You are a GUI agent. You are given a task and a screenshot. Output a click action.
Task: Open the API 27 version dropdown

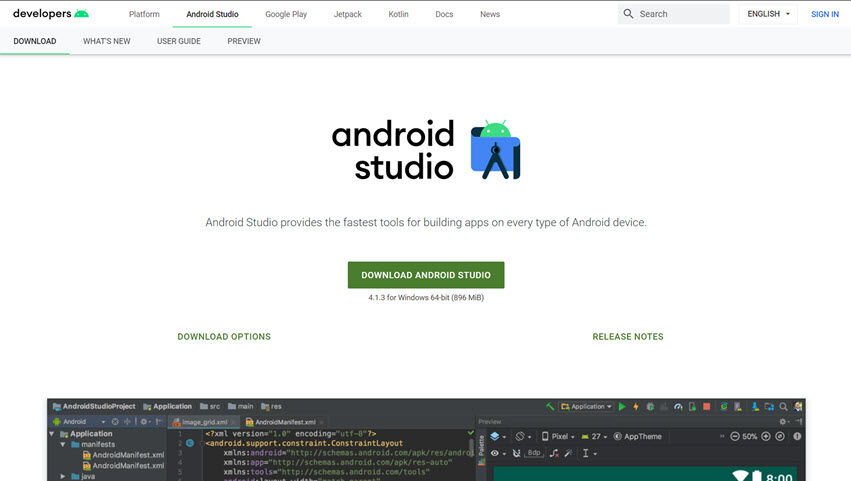(x=594, y=436)
